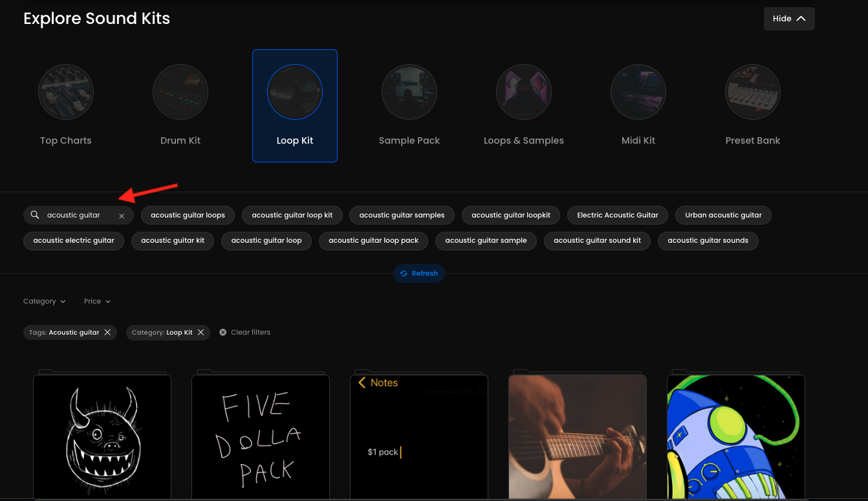
Task: Open the Preset Bank category icon
Action: click(753, 93)
